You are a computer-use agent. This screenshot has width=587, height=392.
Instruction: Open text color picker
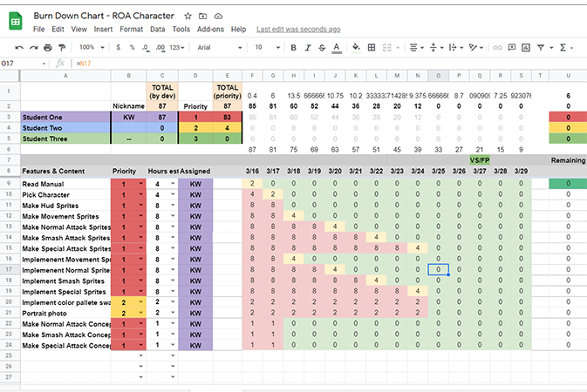(337, 48)
